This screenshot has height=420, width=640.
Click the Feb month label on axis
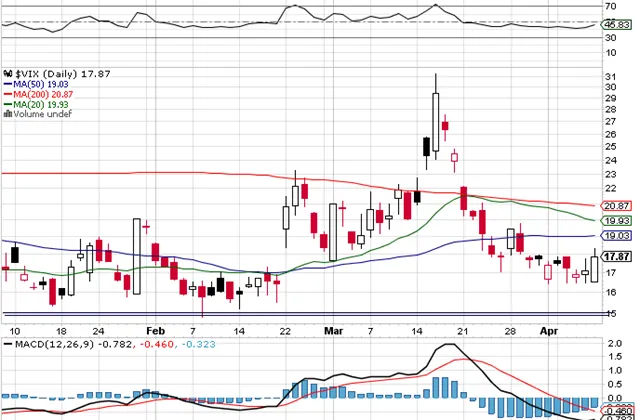click(x=155, y=331)
